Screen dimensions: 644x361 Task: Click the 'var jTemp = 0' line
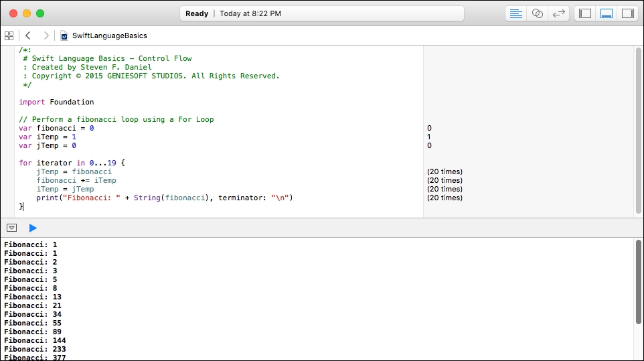48,145
